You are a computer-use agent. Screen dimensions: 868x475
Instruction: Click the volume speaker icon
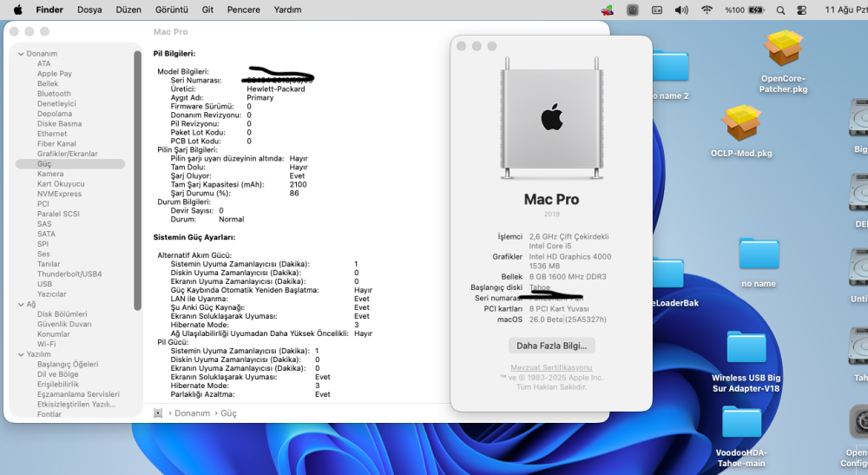(681, 10)
